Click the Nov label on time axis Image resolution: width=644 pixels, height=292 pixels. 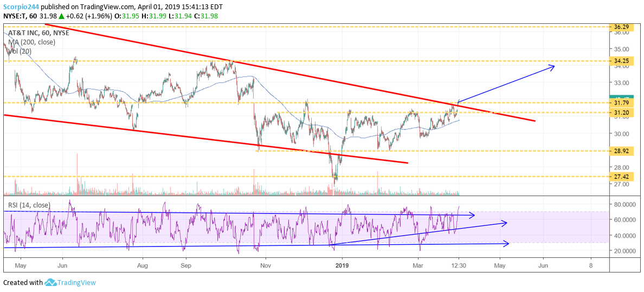[x=265, y=265]
